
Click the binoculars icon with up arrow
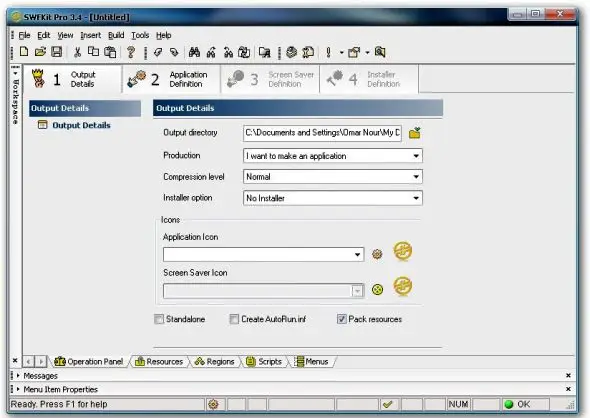click(211, 52)
